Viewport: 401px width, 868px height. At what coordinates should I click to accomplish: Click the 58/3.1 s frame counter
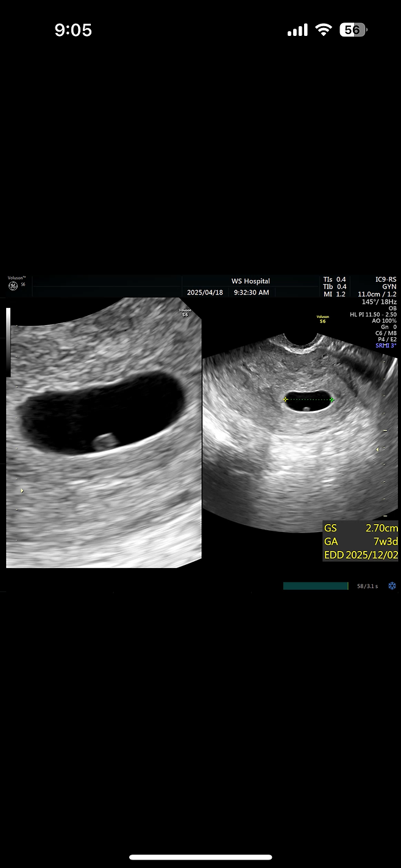pos(367,586)
